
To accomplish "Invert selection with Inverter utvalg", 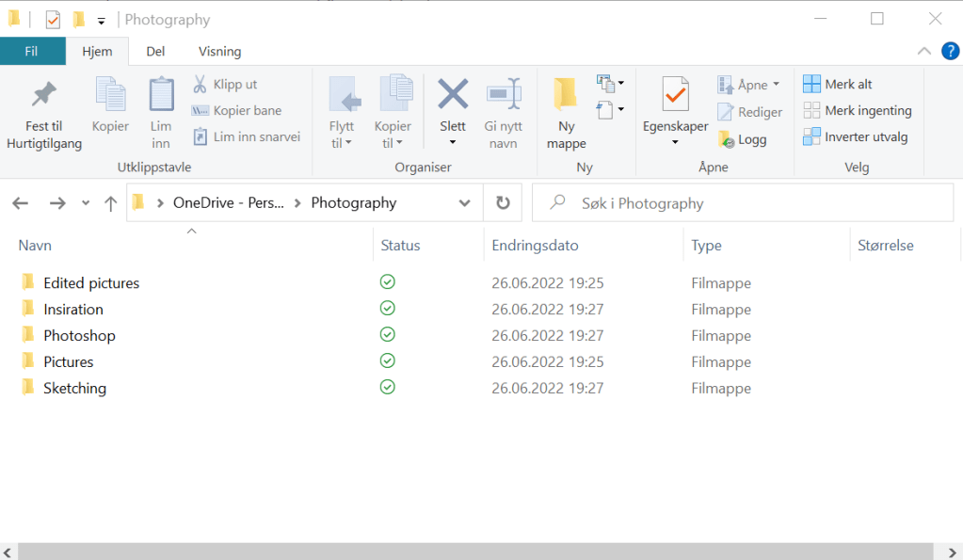I will (855, 136).
